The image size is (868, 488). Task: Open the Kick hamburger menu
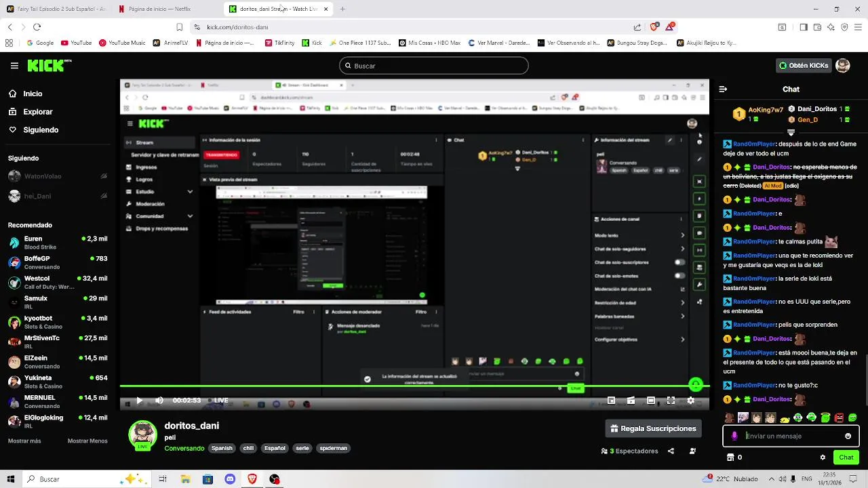click(x=14, y=66)
